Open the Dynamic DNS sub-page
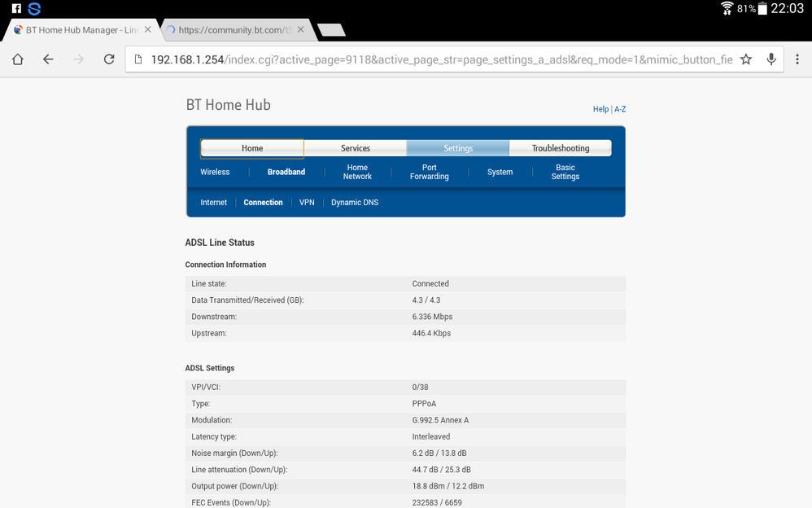This screenshot has height=508, width=812. (355, 203)
